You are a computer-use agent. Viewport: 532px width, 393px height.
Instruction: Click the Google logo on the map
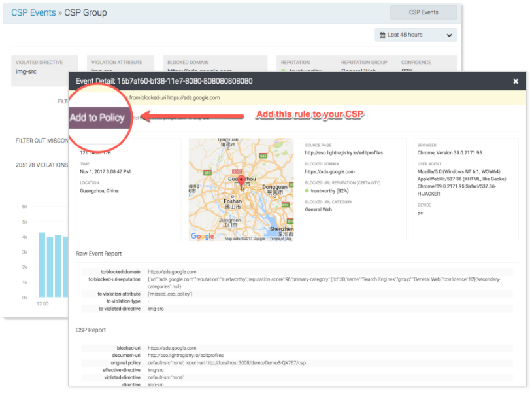(x=202, y=236)
